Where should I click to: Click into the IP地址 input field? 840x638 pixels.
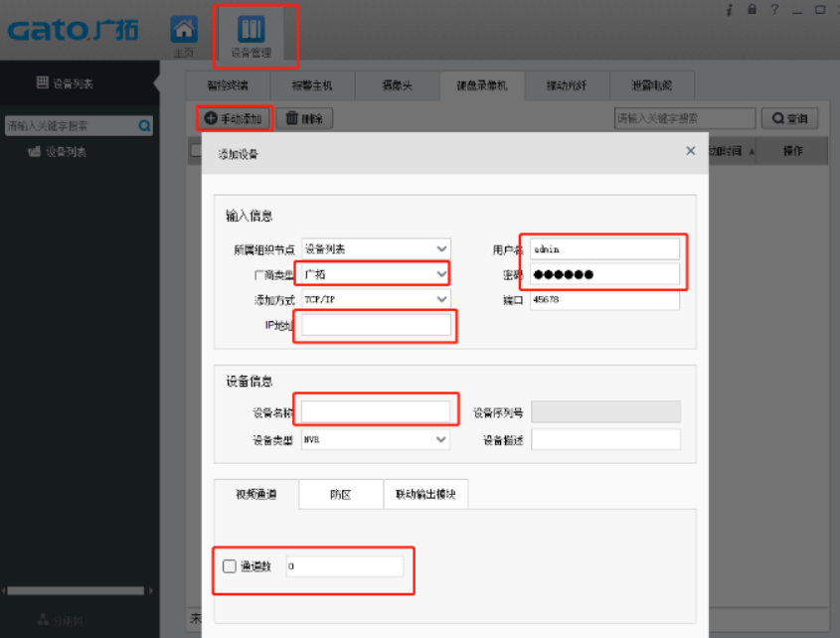pyautogui.click(x=375, y=325)
